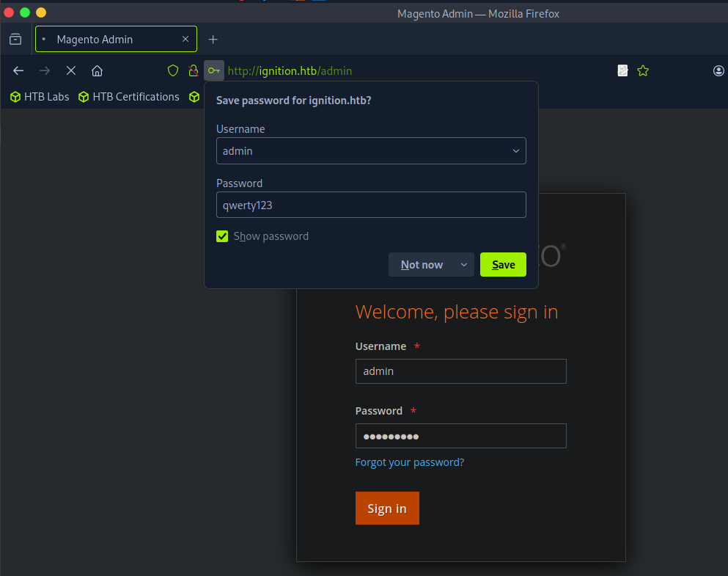Open the Firefox account profile icon
This screenshot has width=728, height=576.
718,70
